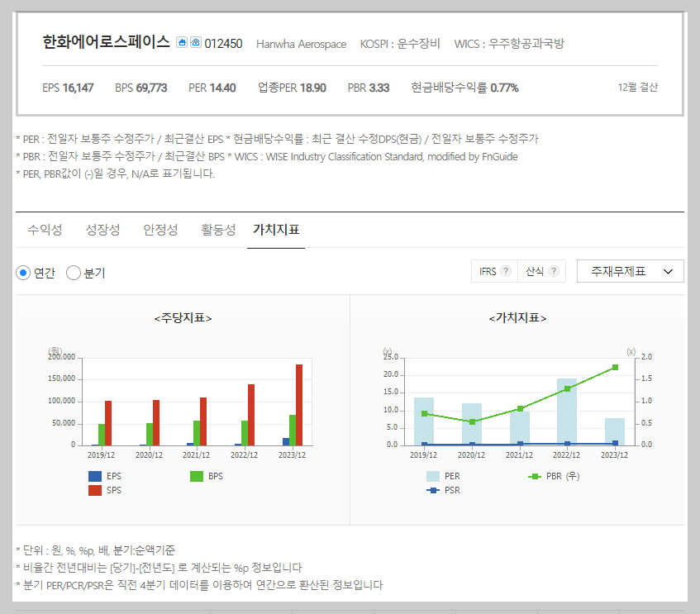Viewport: 700px width, 614px height.
Task: Click the <주당지표> chart title
Action: click(183, 318)
